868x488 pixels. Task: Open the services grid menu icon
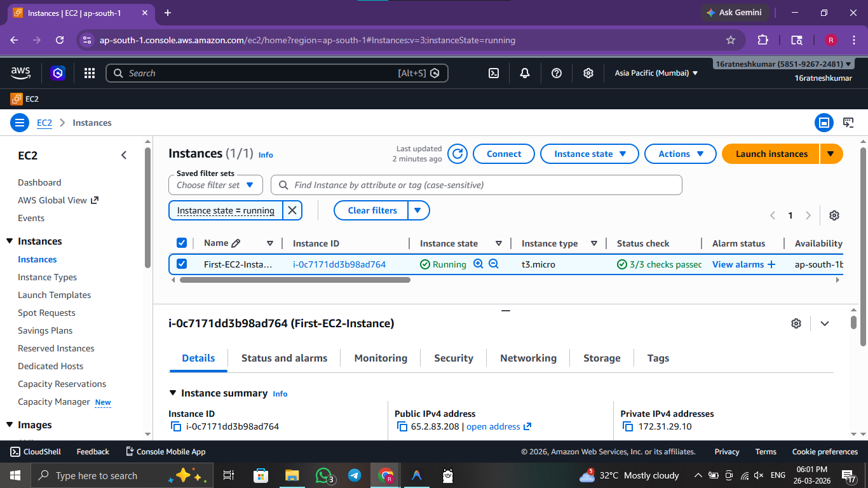[90, 73]
